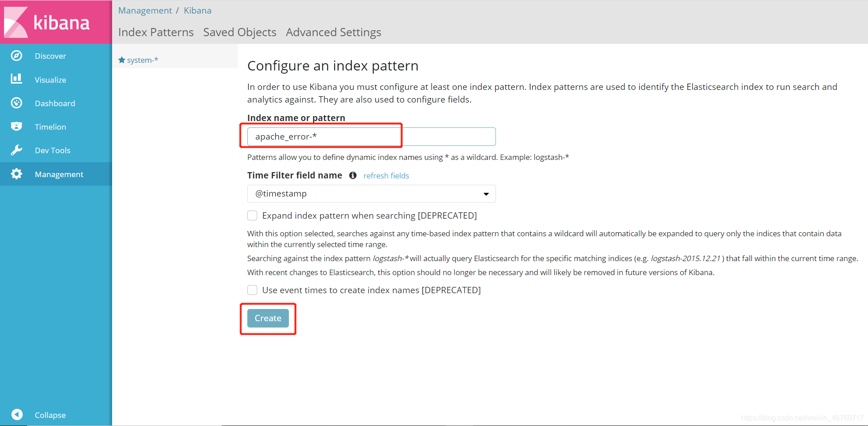Open the @timestamp time filter dropdown
The image size is (868, 426).
point(371,194)
